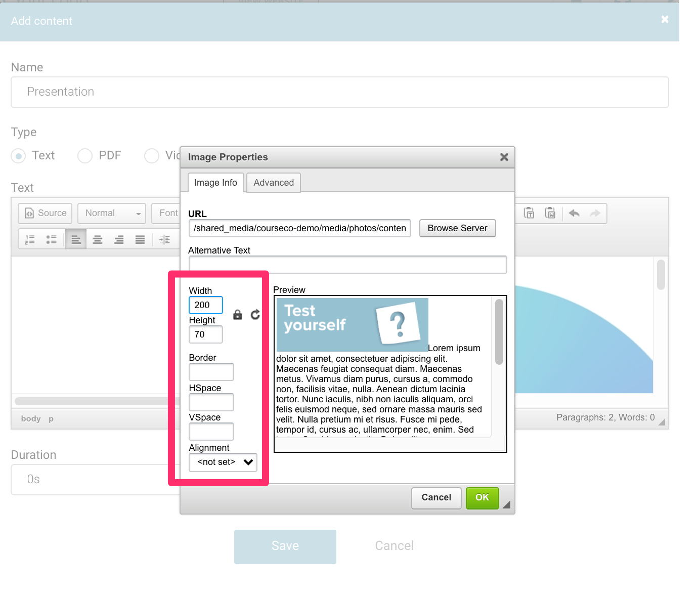Open the Font dropdown in the toolbar

click(167, 213)
